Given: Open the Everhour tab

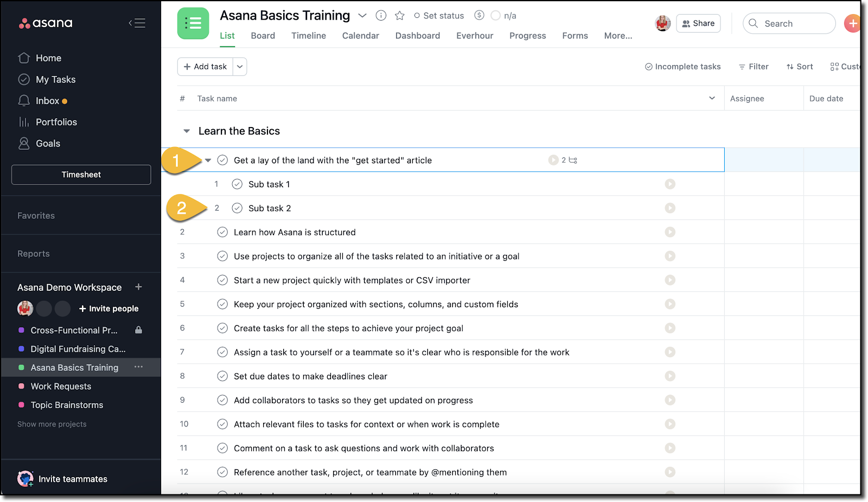Looking at the screenshot, I should click(x=475, y=36).
